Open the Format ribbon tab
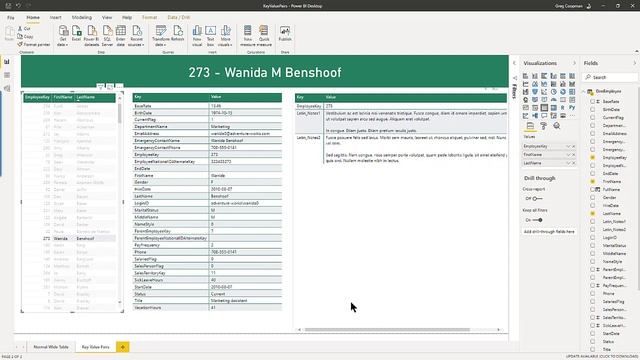 tap(149, 18)
